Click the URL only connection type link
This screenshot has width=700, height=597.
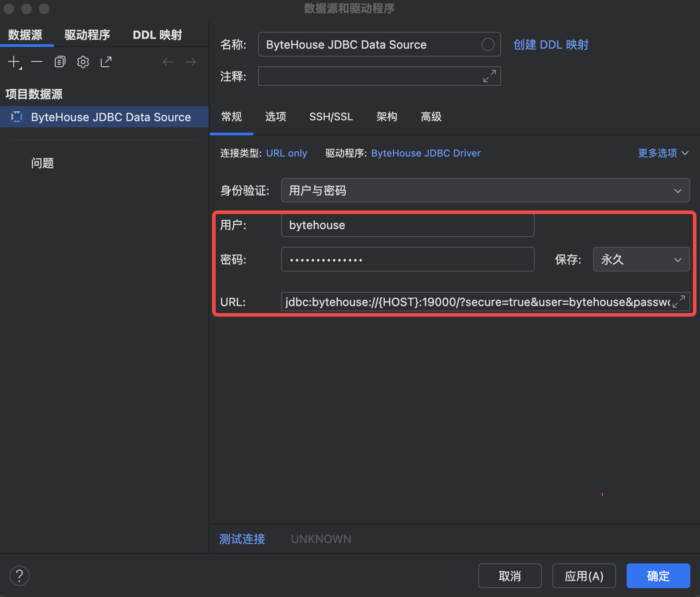(286, 153)
